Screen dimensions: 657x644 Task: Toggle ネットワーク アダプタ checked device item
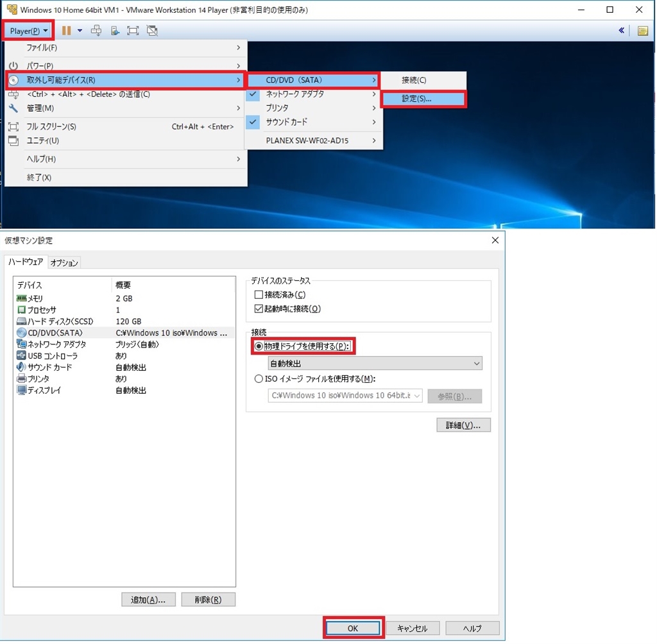coord(313,94)
